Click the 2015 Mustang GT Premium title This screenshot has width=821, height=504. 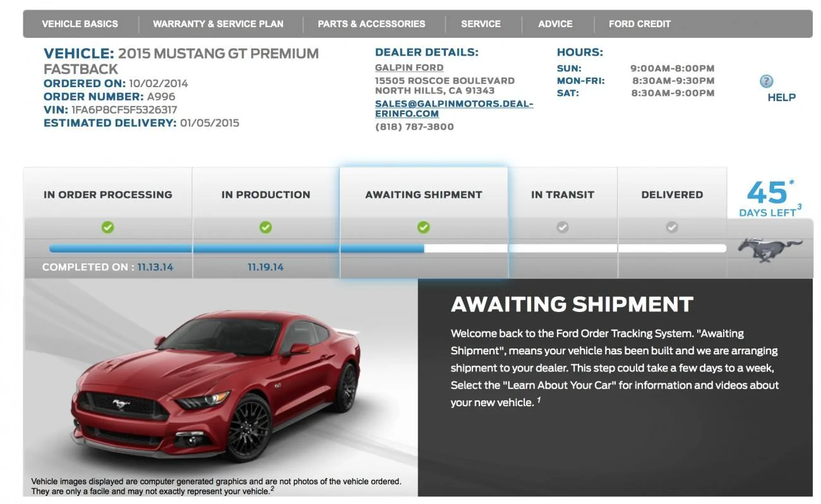point(181,61)
